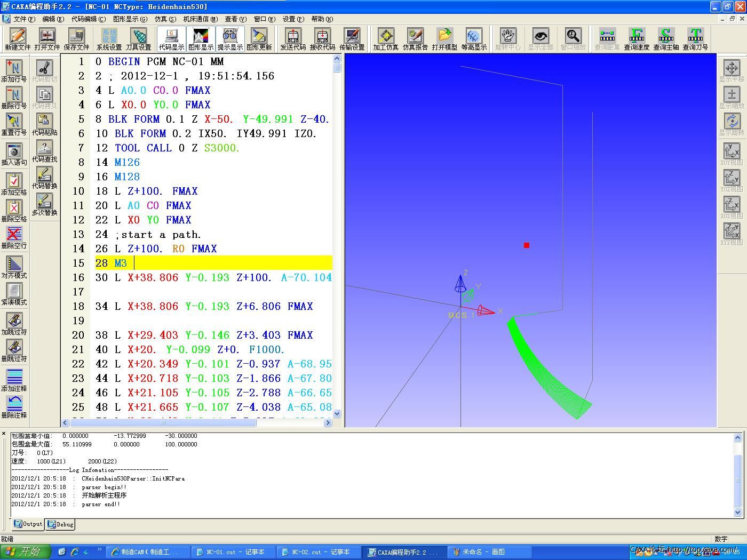Click 插入语句 (insert statement) in sidebar
The image size is (747, 560).
point(14,154)
